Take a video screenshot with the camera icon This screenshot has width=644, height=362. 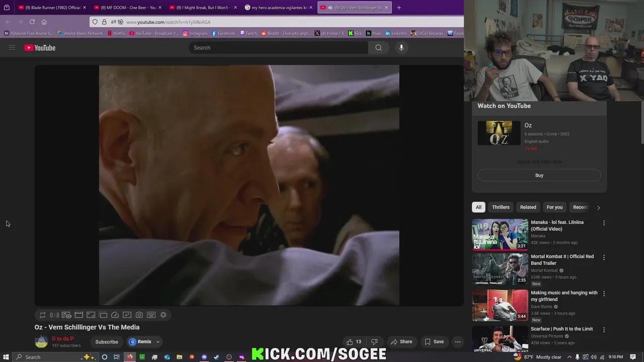coord(139,315)
